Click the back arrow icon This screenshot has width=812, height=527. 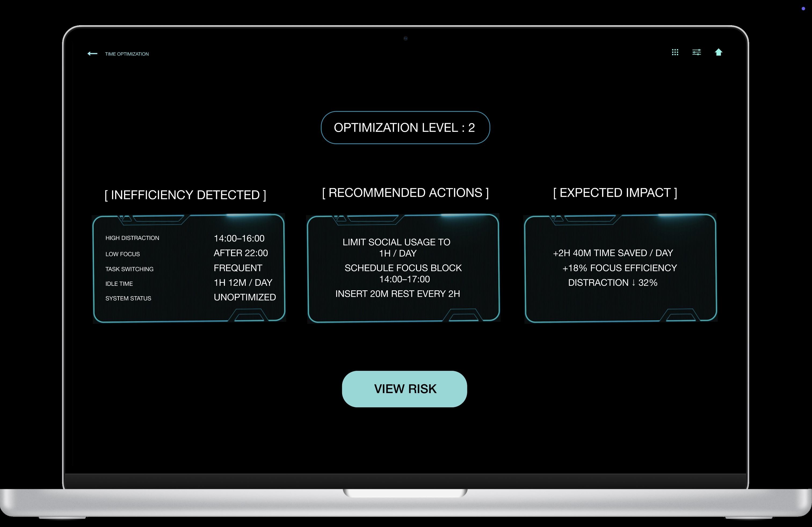tap(92, 53)
